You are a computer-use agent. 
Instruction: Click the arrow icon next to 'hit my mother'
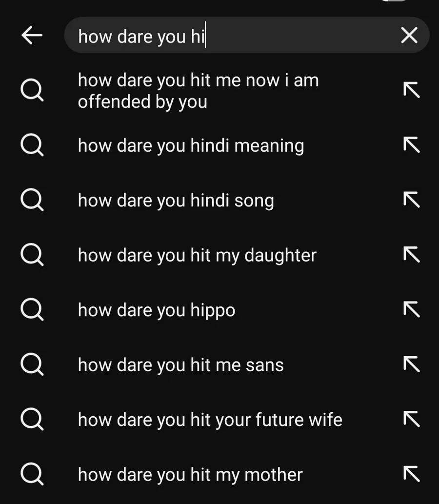(x=411, y=474)
